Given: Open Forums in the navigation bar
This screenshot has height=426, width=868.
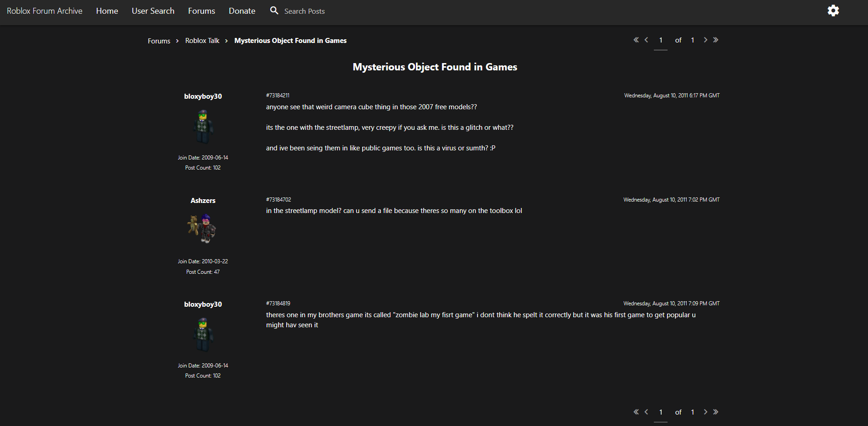Looking at the screenshot, I should click(x=201, y=11).
